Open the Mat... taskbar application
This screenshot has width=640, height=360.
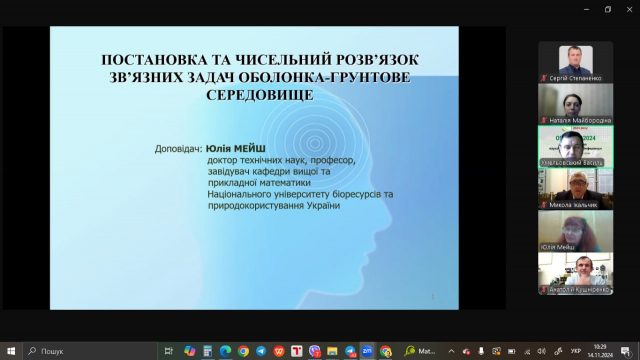419,351
